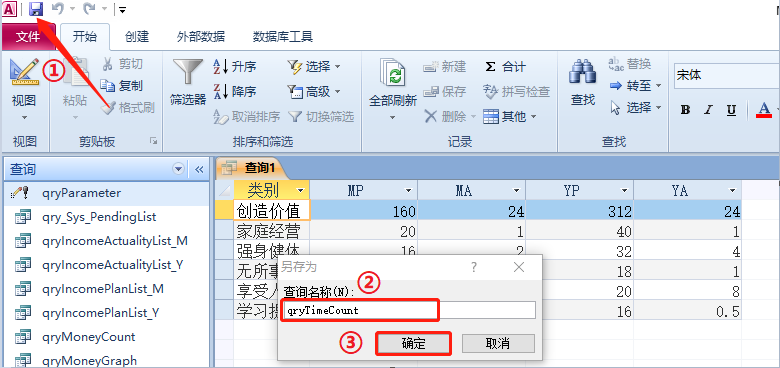The width and height of the screenshot is (780, 368).
Task: Click 取消 in the 另存为 dialog
Action: click(x=498, y=343)
